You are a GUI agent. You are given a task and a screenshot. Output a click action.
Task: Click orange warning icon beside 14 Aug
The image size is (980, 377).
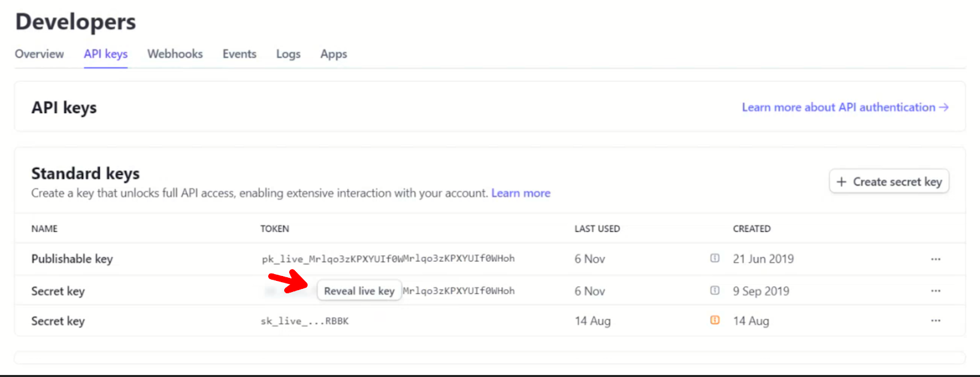(715, 320)
